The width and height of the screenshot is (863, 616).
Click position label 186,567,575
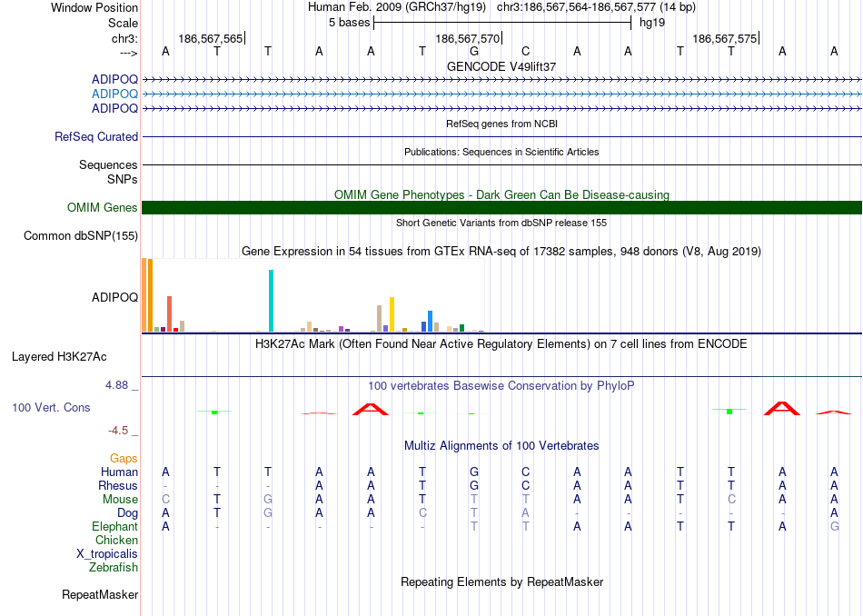tap(724, 38)
